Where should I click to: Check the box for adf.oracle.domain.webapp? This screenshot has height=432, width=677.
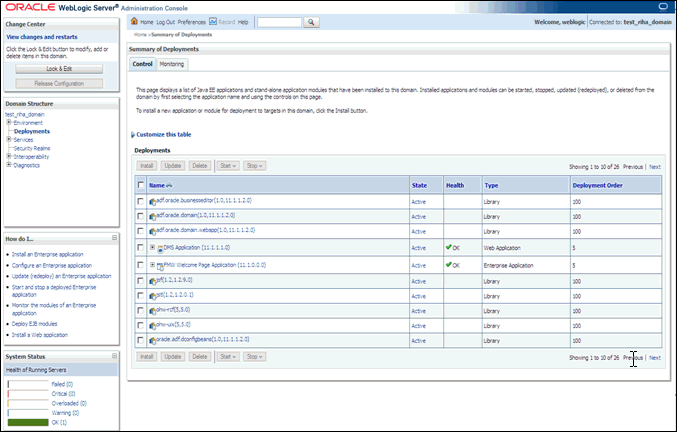pos(140,231)
